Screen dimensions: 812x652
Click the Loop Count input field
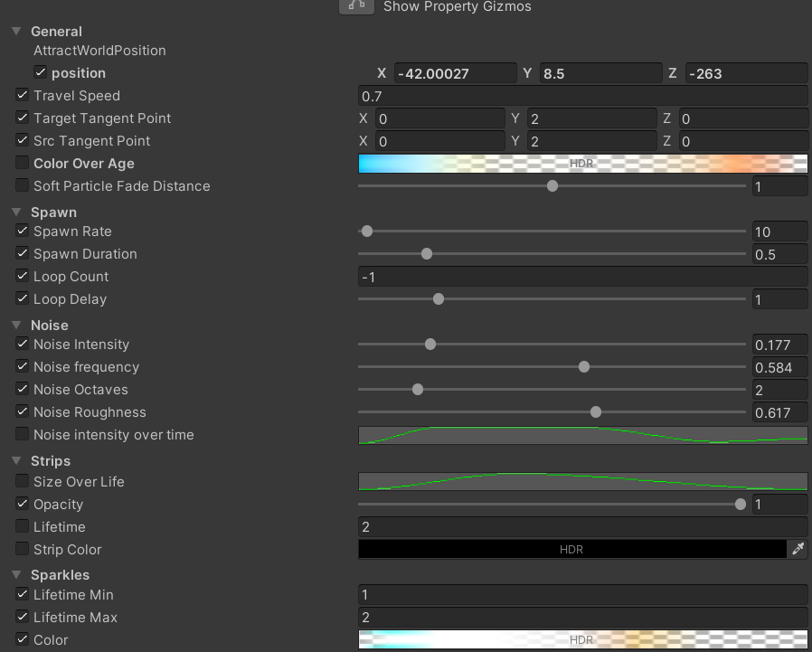pos(582,277)
